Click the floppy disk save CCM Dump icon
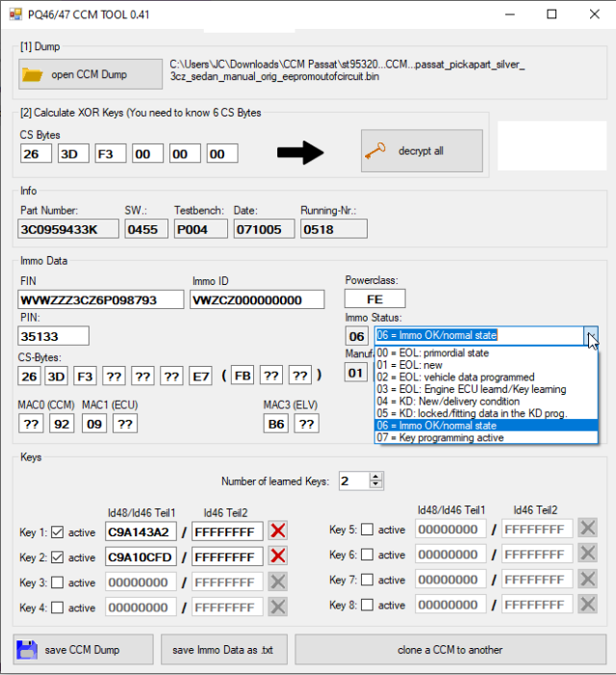This screenshot has height=675, width=616. (x=26, y=649)
